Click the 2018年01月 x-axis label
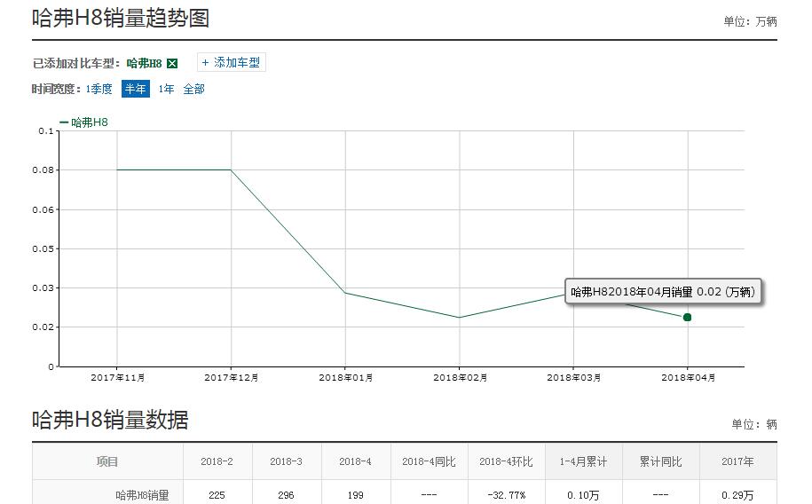 [345, 378]
